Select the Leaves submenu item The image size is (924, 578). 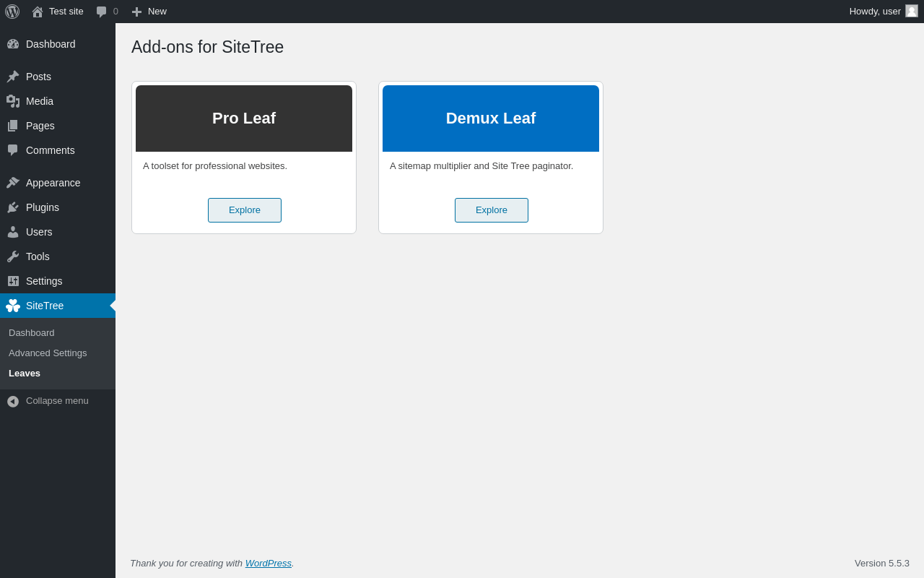(x=25, y=374)
